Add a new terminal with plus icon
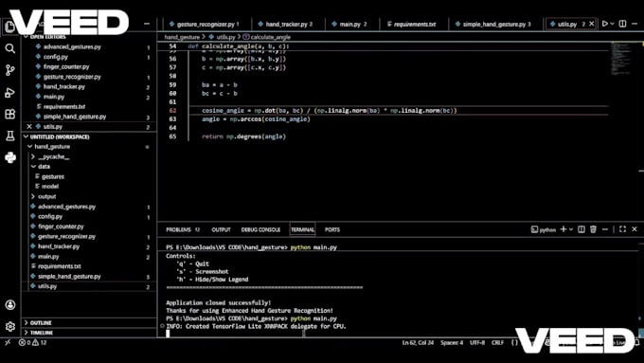 [x=563, y=229]
